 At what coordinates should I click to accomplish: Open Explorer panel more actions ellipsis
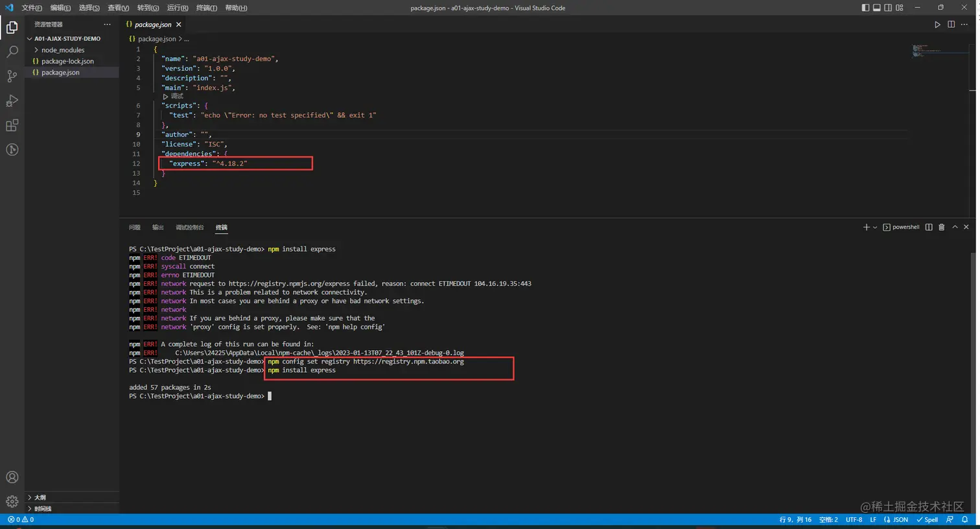point(107,25)
